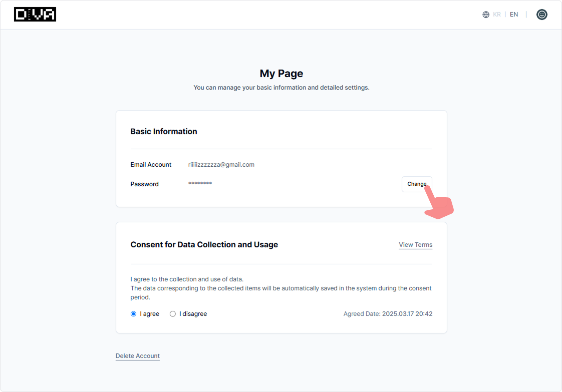Click the Password field label
Screen dimensions: 562x392
tap(144, 184)
